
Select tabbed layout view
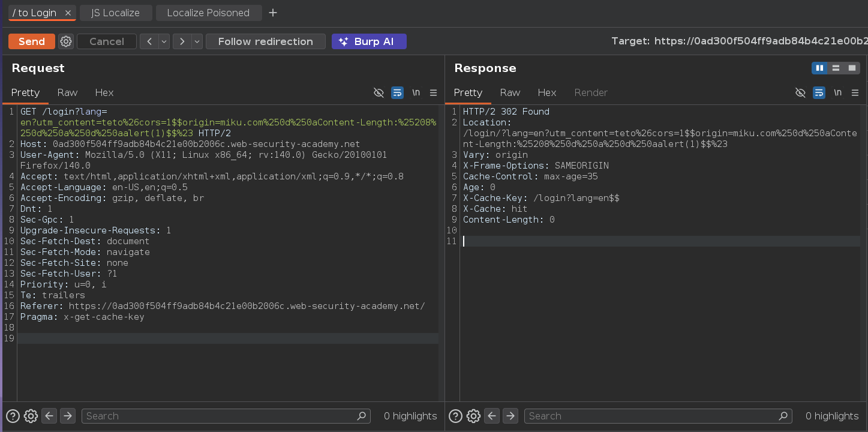pos(852,68)
